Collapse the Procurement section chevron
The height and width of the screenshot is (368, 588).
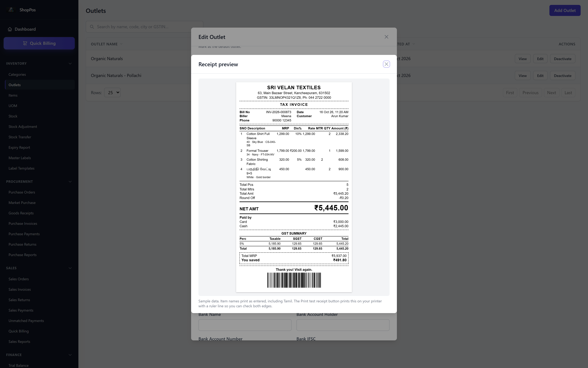pos(70,182)
